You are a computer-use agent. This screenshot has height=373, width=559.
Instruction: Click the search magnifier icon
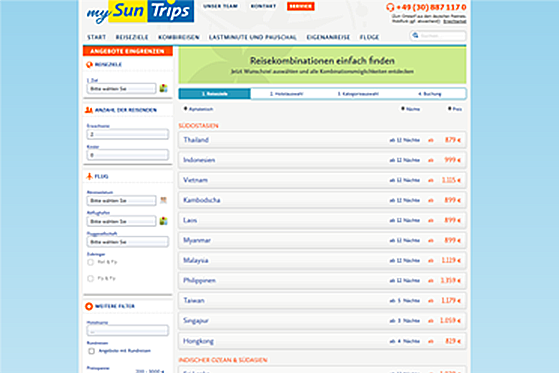[x=415, y=35]
